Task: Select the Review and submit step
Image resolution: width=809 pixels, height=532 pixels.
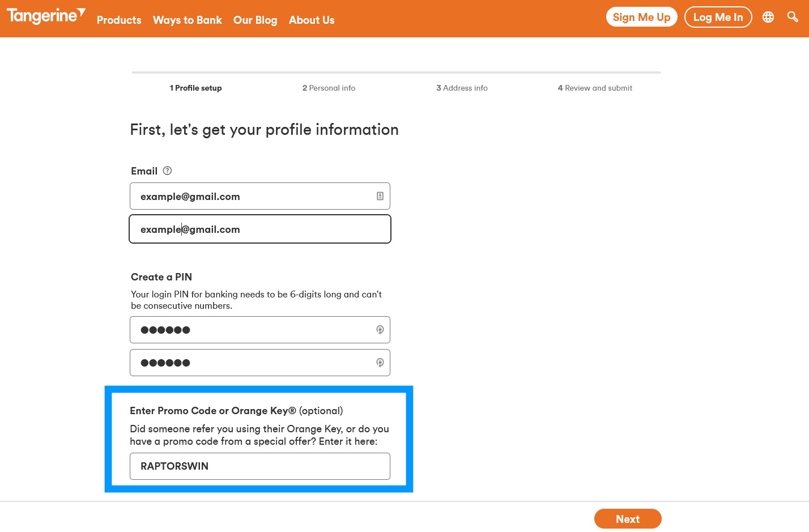Action: tap(595, 88)
